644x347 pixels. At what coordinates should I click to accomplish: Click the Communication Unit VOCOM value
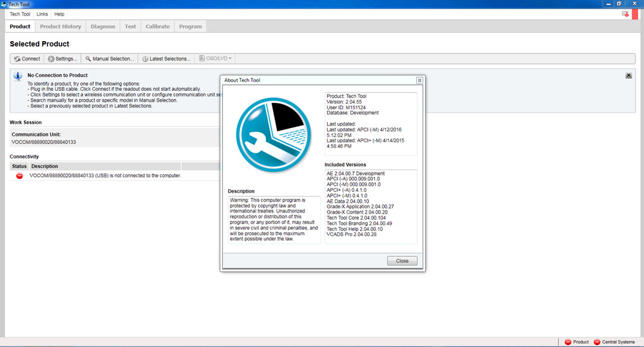pyautogui.click(x=44, y=142)
